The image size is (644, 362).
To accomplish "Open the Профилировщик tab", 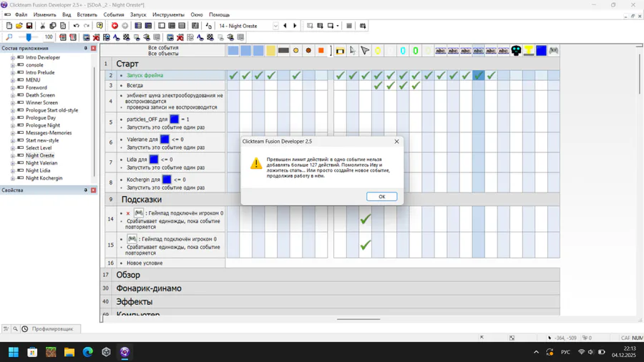I will click(x=52, y=329).
